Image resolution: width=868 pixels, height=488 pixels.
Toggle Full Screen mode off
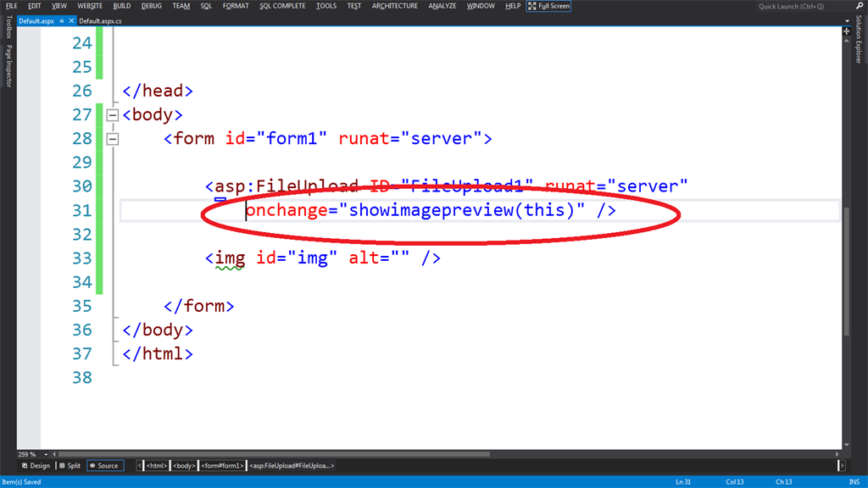547,6
